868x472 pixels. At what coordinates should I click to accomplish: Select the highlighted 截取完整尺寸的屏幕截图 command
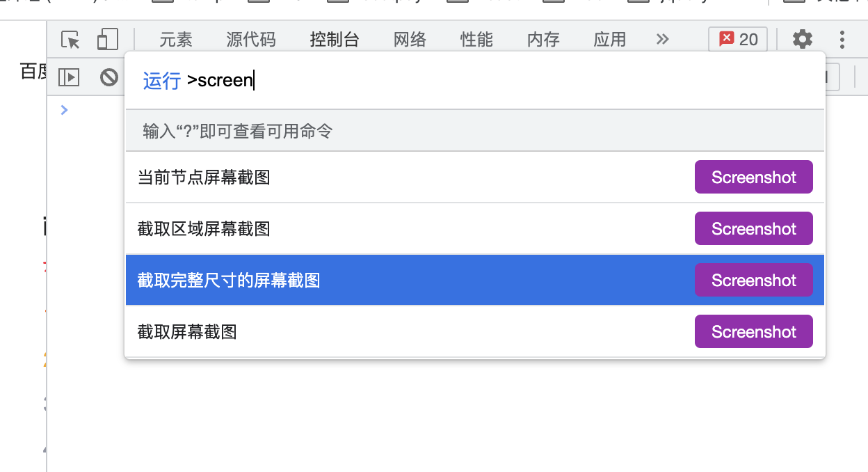tap(475, 280)
